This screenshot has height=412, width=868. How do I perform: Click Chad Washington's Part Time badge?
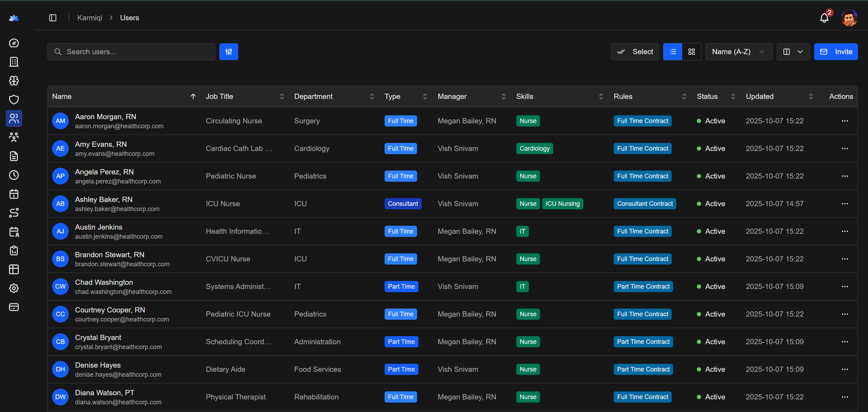[x=401, y=287]
